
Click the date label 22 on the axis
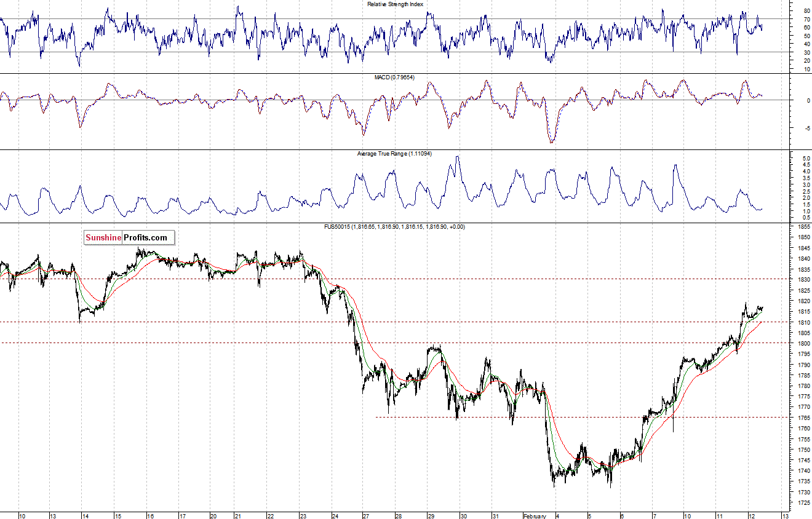click(270, 515)
